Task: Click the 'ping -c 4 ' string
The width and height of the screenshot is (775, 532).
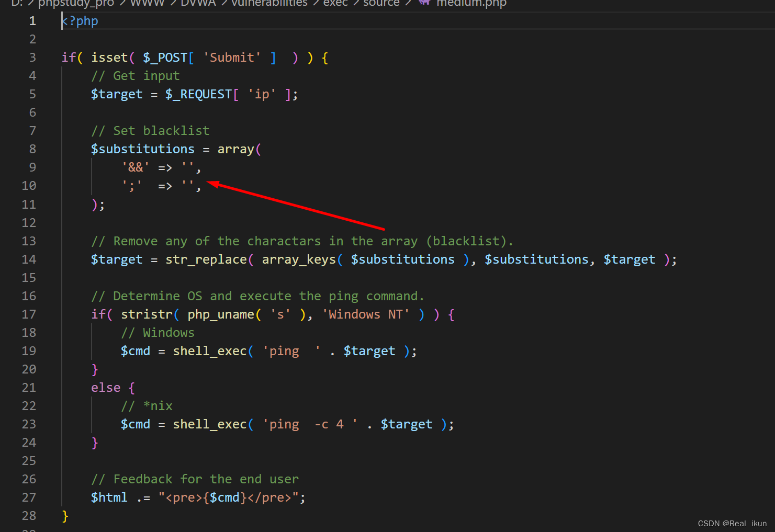Action: 310,424
